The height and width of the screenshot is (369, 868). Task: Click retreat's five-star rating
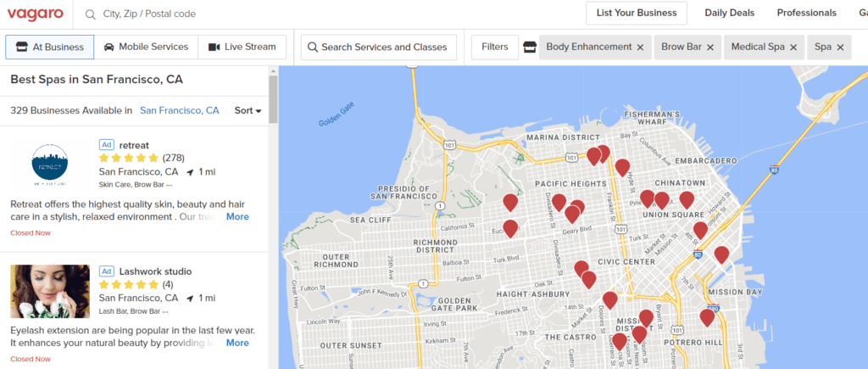pyautogui.click(x=129, y=158)
